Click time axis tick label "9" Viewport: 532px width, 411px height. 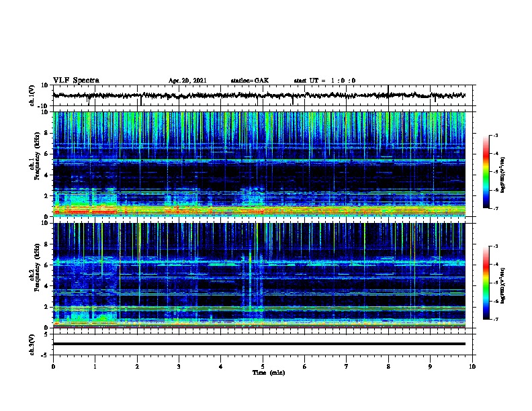click(430, 367)
